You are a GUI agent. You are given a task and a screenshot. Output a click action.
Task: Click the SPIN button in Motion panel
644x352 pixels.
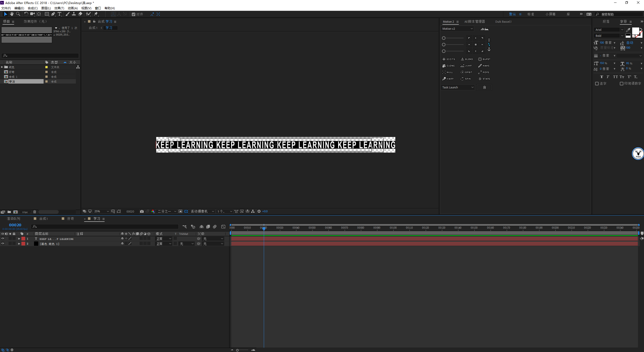click(466, 79)
